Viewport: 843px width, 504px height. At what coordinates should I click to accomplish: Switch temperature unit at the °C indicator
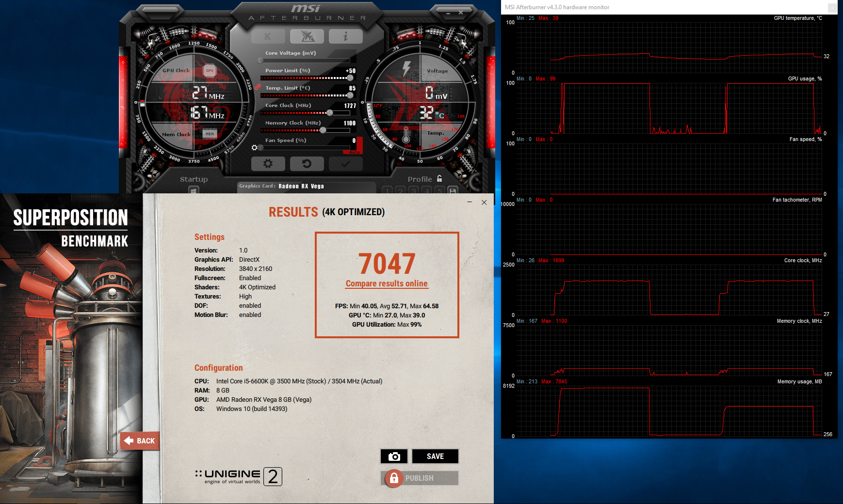[x=439, y=115]
